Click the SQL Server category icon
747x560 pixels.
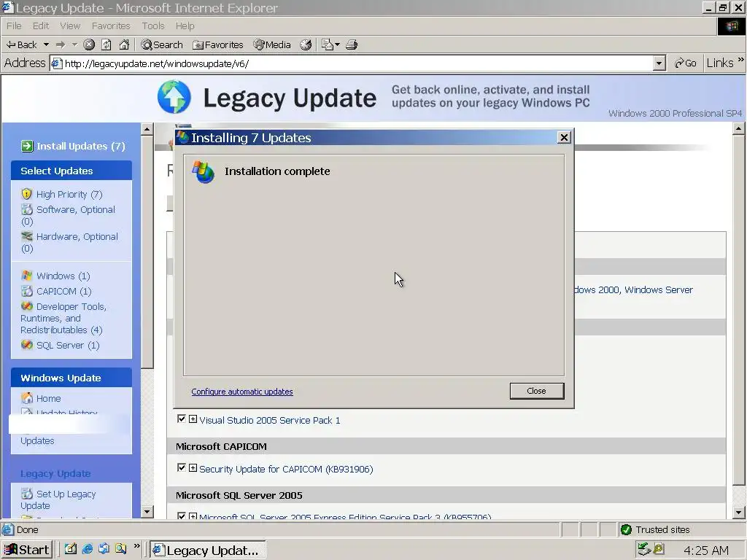click(27, 345)
